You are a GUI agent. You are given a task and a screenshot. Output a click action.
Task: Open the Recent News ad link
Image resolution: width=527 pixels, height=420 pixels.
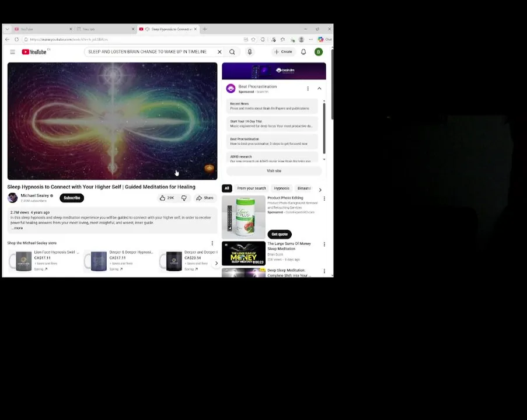click(272, 106)
